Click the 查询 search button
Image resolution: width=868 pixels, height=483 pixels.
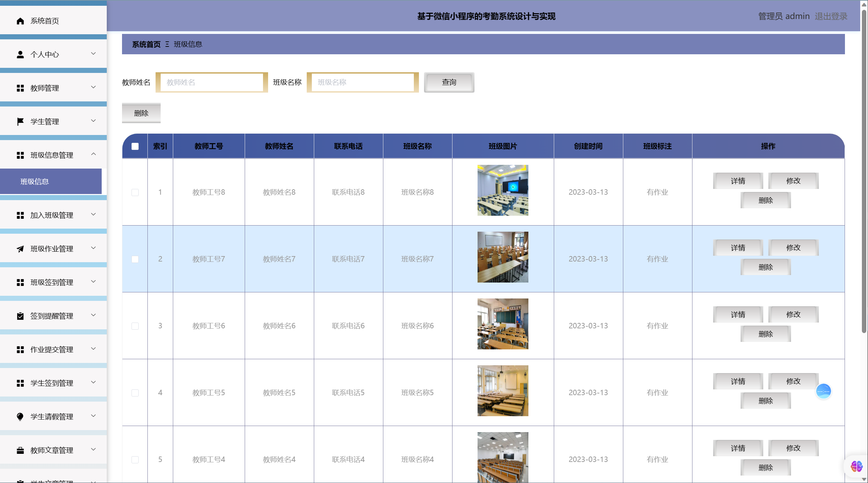point(449,82)
